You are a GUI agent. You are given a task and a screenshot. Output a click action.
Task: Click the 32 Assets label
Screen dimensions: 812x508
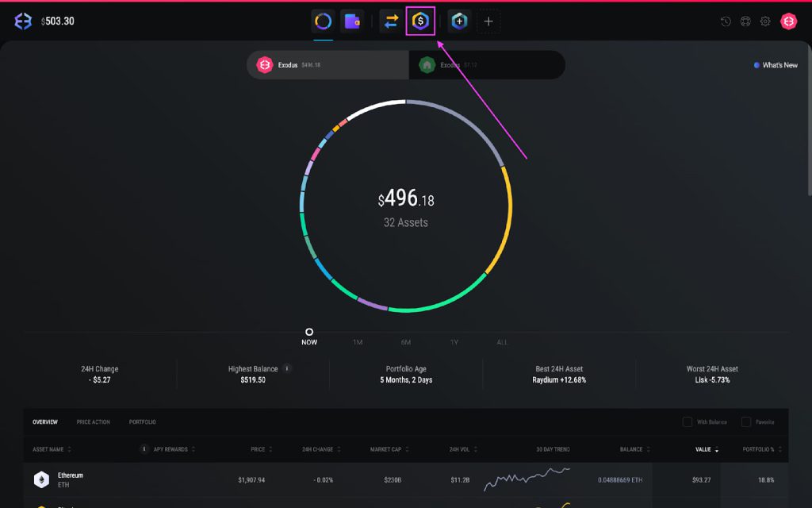(405, 222)
